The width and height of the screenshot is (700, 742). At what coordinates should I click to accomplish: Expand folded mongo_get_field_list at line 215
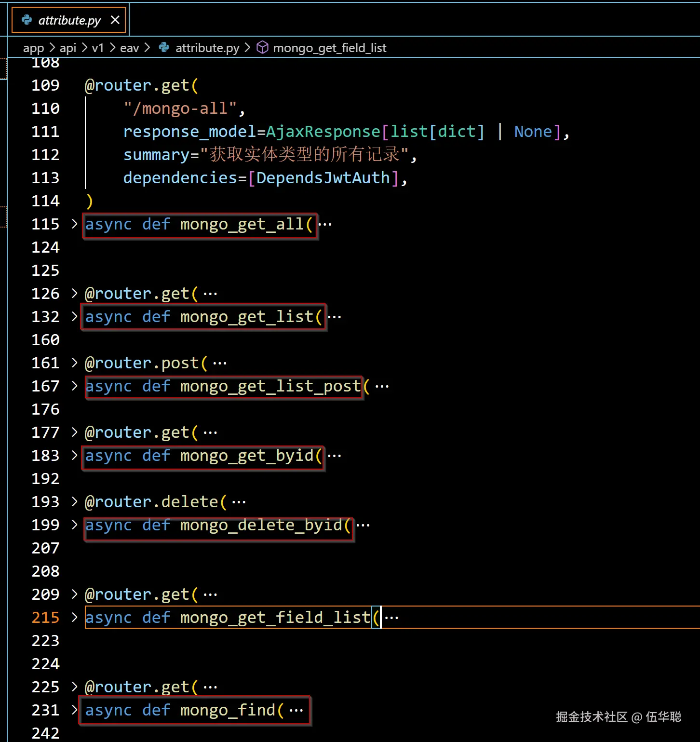click(x=74, y=617)
